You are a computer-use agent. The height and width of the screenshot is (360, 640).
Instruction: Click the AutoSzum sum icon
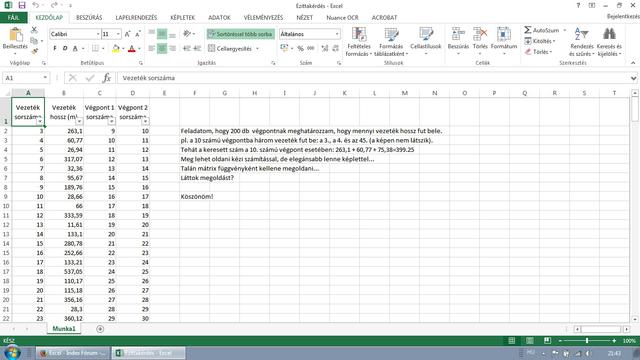(528, 30)
